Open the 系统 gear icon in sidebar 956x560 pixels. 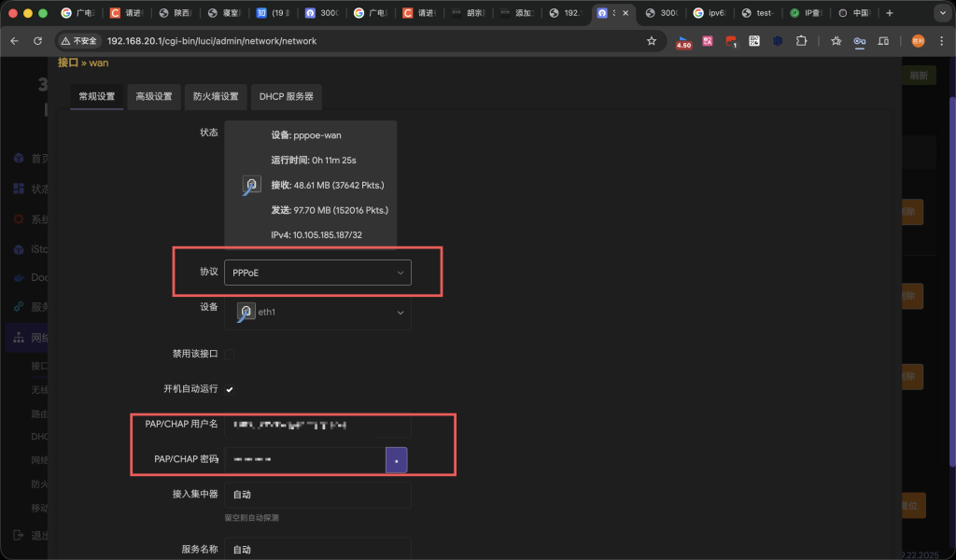(x=19, y=218)
